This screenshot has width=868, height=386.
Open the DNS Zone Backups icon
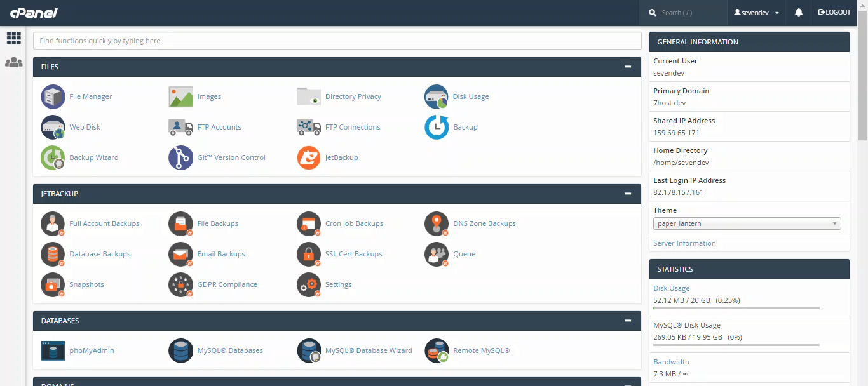437,223
